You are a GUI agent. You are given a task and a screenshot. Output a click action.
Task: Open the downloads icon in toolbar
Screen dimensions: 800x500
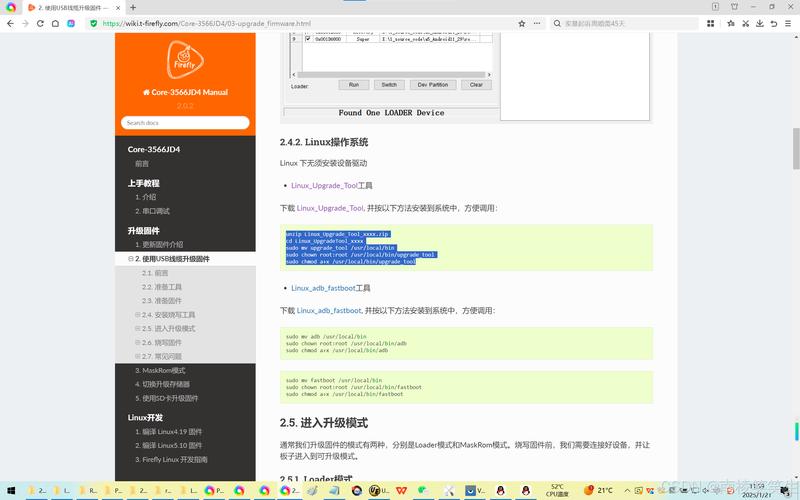pyautogui.click(x=760, y=23)
